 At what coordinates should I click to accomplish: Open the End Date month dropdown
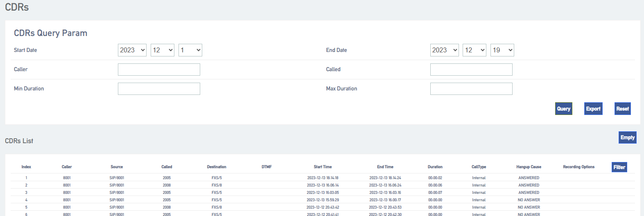pyautogui.click(x=475, y=50)
